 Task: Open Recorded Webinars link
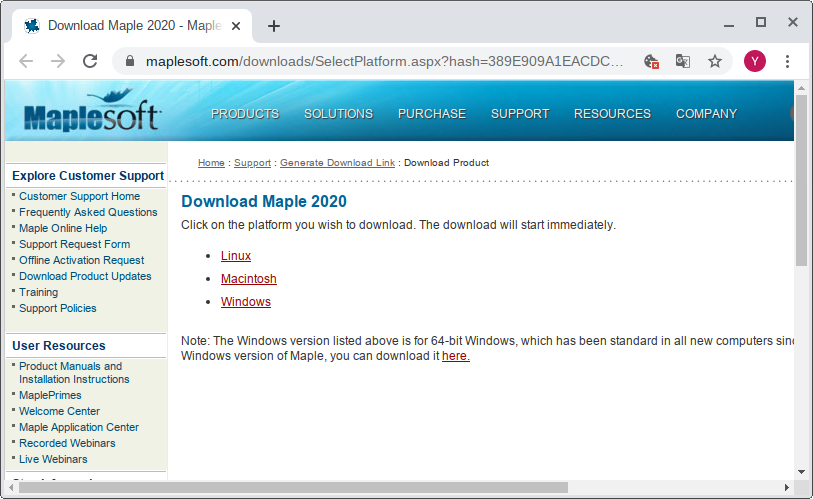[67, 443]
